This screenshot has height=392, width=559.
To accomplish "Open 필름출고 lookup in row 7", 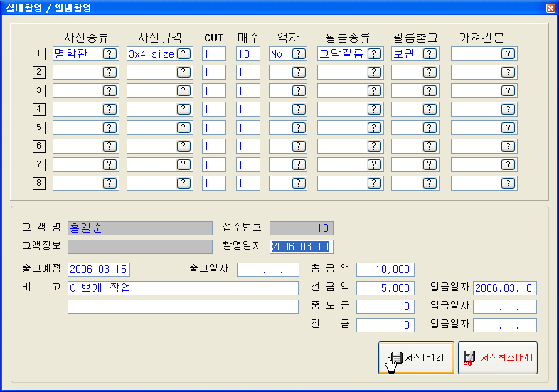I will [x=430, y=165].
